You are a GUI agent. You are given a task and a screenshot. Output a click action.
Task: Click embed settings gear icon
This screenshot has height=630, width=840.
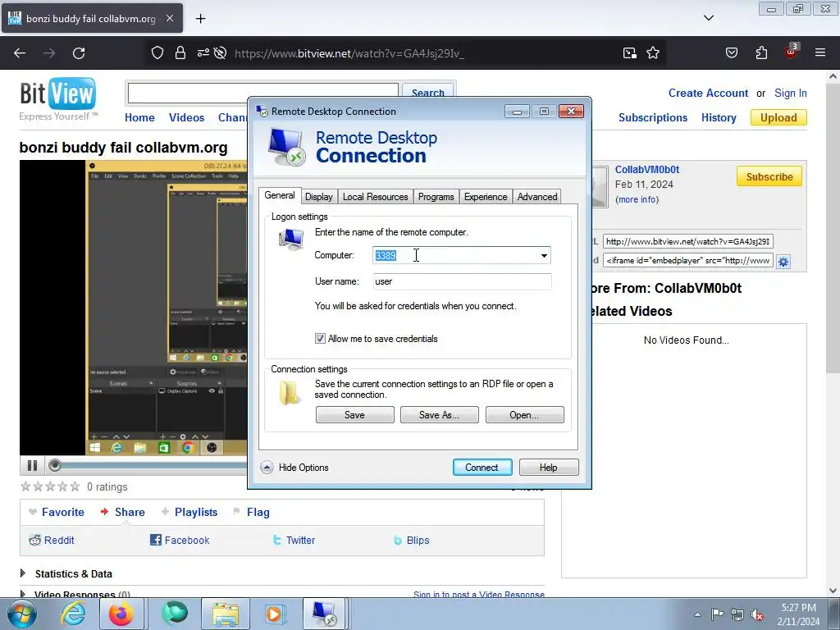pos(783,262)
